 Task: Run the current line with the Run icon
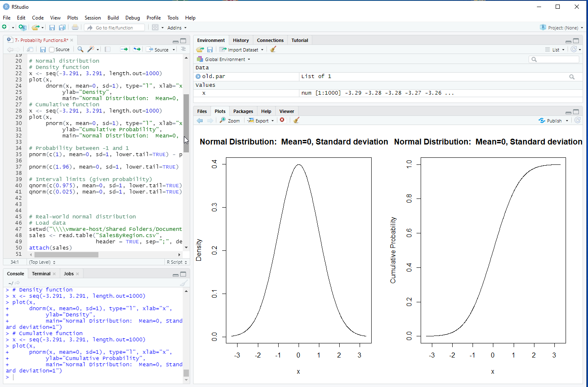pos(124,49)
